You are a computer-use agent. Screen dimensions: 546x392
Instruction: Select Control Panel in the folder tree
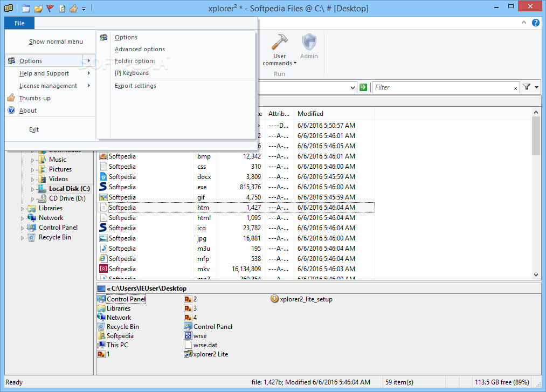58,228
